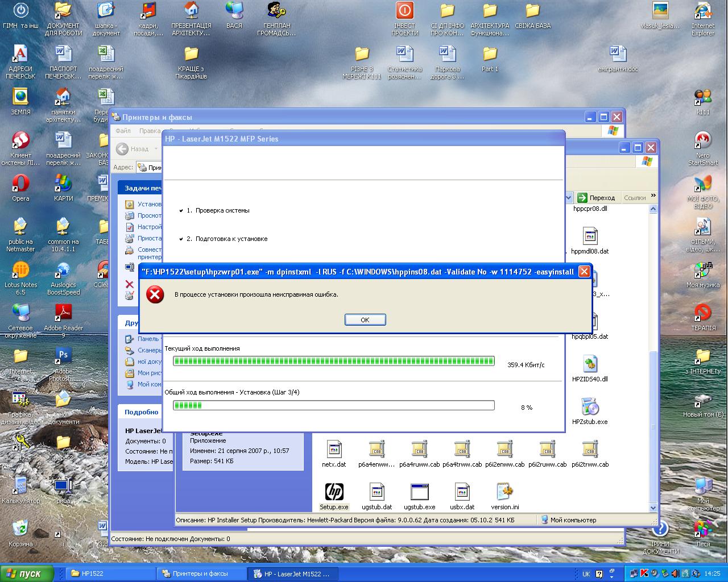Expand the Ссылки toolbar chevron
This screenshot has width=728, height=582.
tap(653, 196)
